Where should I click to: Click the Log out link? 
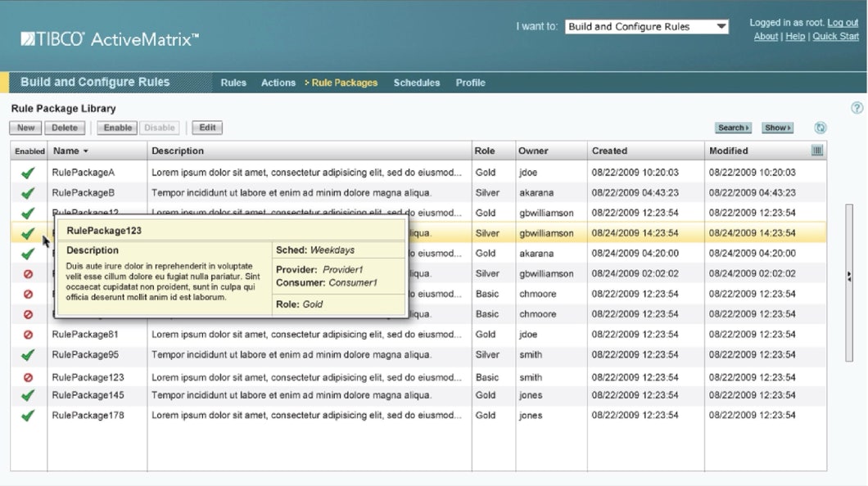click(x=843, y=23)
